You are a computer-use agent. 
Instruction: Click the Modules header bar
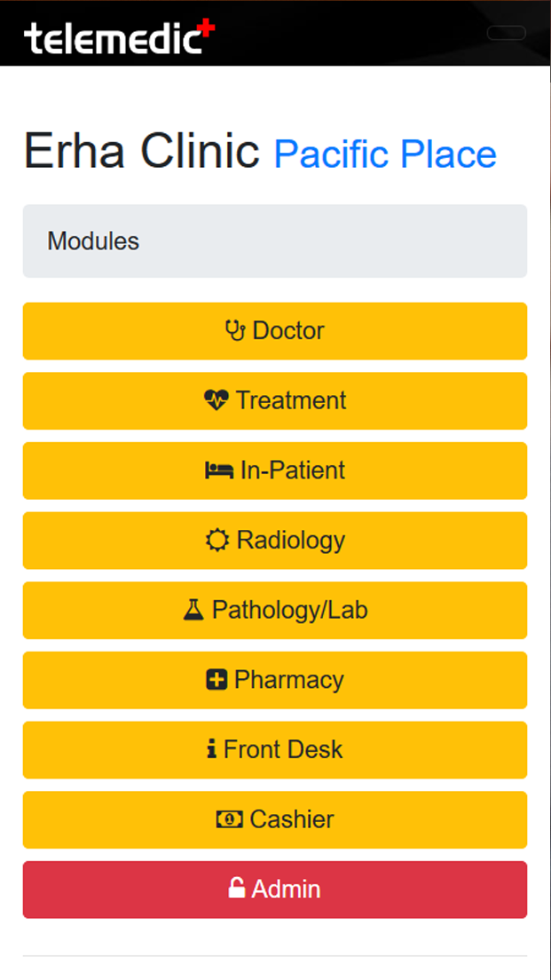(x=275, y=241)
